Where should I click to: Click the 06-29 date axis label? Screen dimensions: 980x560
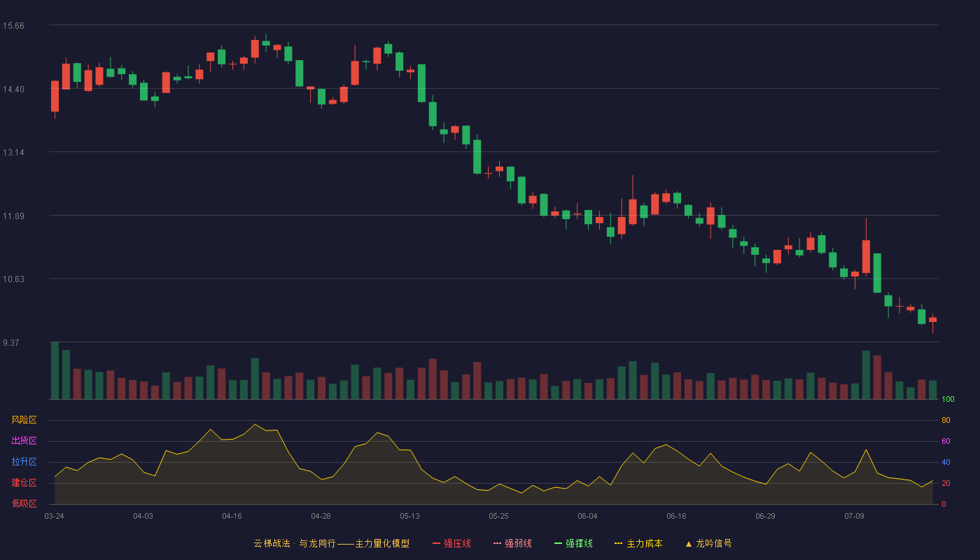[x=765, y=516]
